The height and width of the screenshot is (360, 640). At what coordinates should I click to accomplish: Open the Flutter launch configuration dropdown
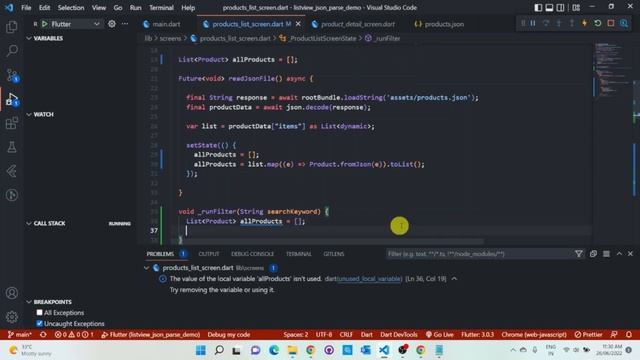pos(76,24)
